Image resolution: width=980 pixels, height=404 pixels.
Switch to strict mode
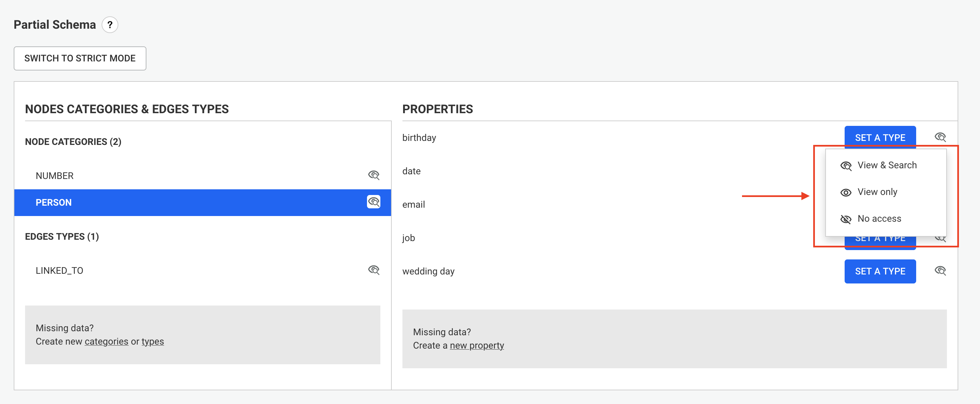click(x=80, y=58)
